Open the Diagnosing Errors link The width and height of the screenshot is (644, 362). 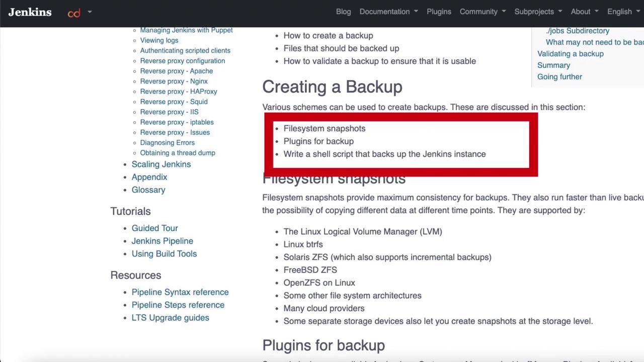point(168,142)
